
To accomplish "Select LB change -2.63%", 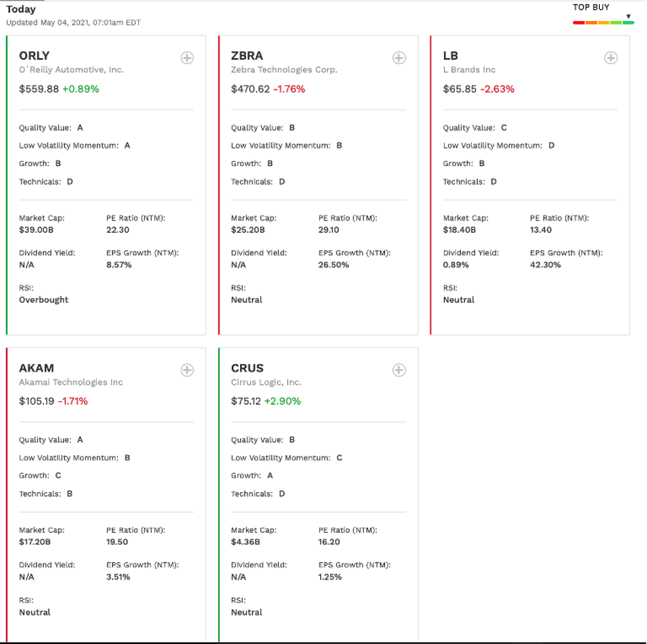I will point(497,89).
